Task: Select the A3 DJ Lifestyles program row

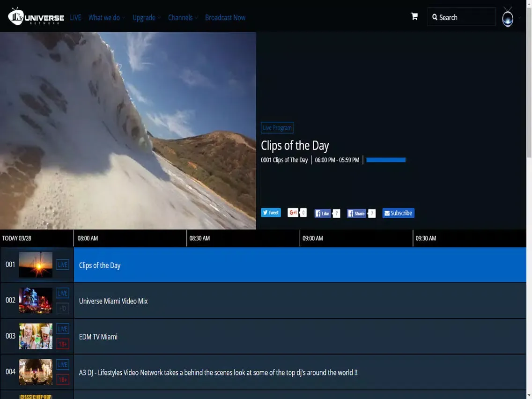Action: pyautogui.click(x=300, y=372)
